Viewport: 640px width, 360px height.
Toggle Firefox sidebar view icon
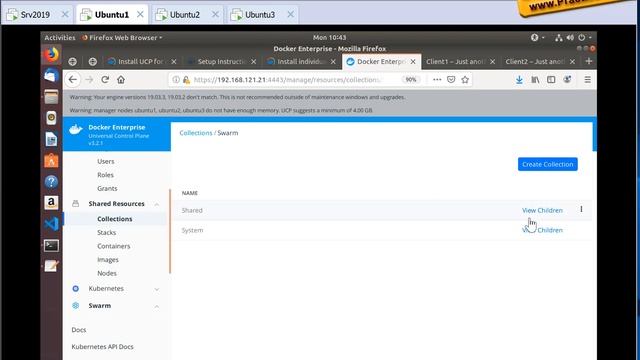point(551,80)
